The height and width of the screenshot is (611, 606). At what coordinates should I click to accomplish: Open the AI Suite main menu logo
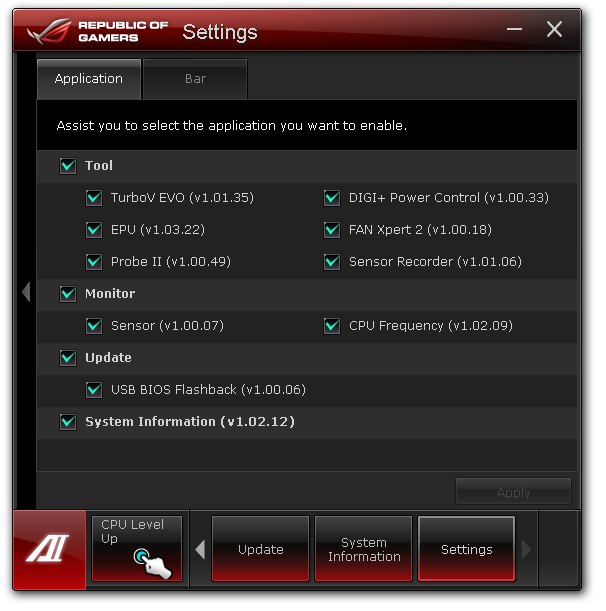click(x=49, y=549)
